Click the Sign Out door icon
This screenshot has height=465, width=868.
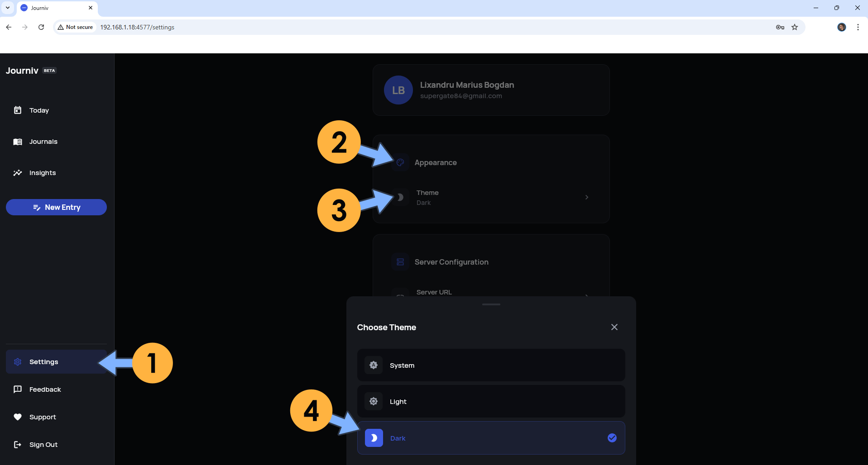[18, 445]
